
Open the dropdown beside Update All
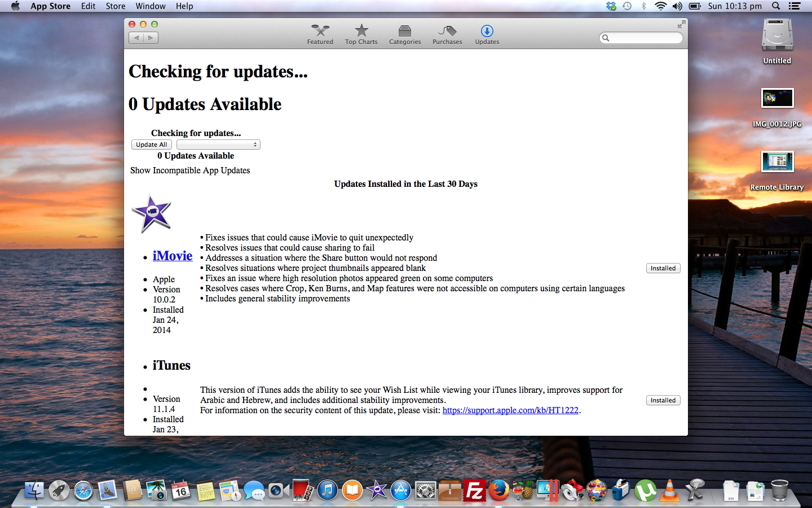[x=218, y=144]
